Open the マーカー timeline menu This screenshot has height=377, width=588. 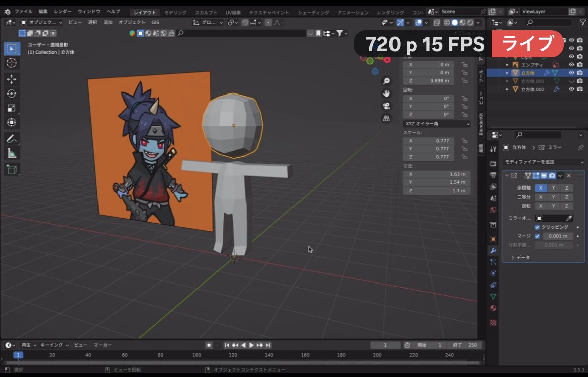[103, 345]
